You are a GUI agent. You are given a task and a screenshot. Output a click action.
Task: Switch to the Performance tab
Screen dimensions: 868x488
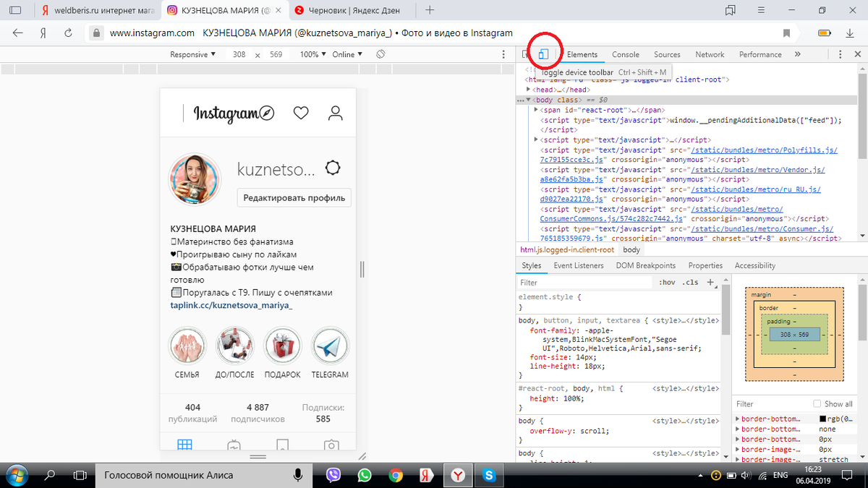760,54
